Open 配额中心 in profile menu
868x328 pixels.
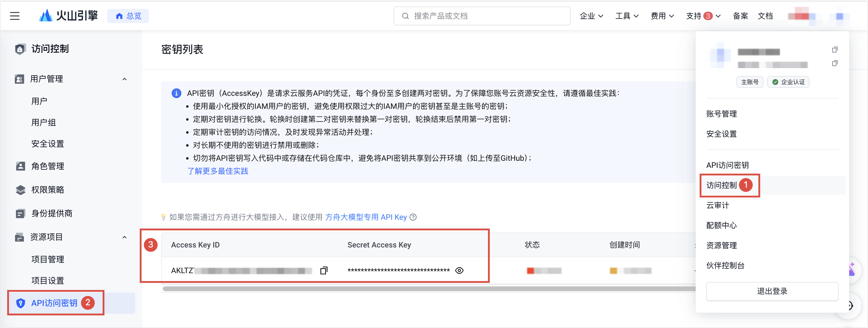(x=721, y=225)
